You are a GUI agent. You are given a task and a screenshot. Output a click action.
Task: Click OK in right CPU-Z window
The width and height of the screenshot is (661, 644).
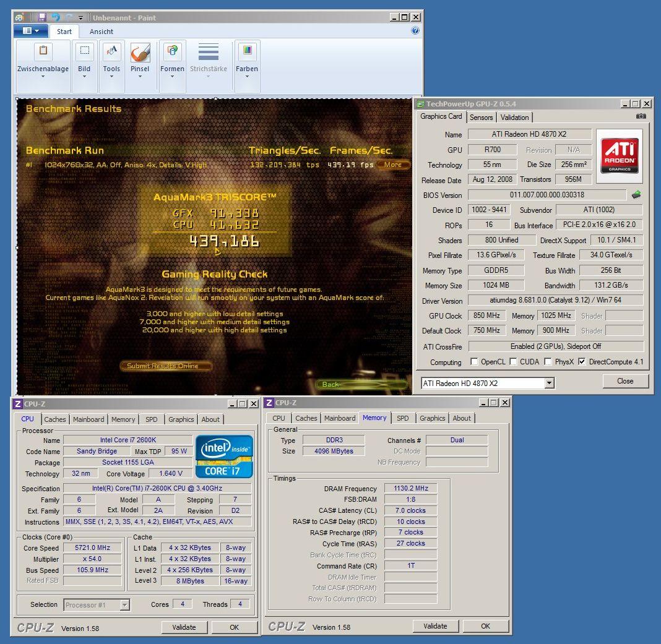[x=486, y=626]
